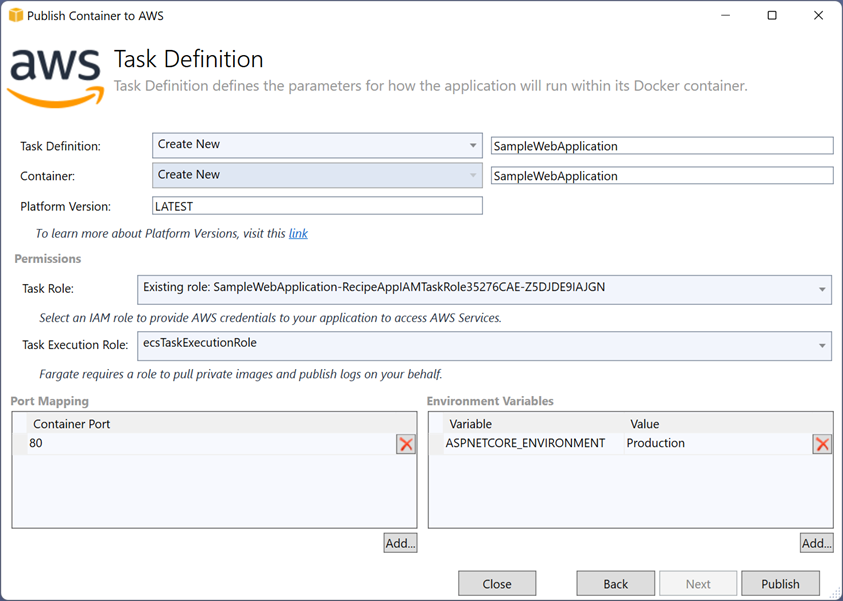This screenshot has height=601, width=843.
Task: Edit the Task Definition name field
Action: tap(662, 146)
